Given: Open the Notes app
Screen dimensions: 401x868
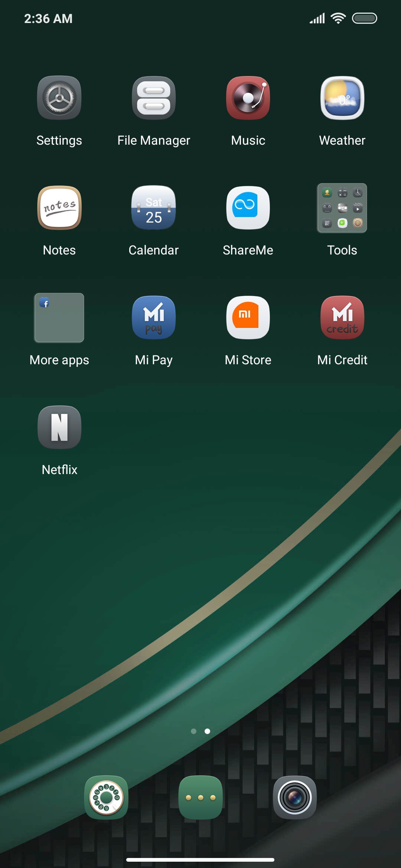Looking at the screenshot, I should tap(59, 208).
